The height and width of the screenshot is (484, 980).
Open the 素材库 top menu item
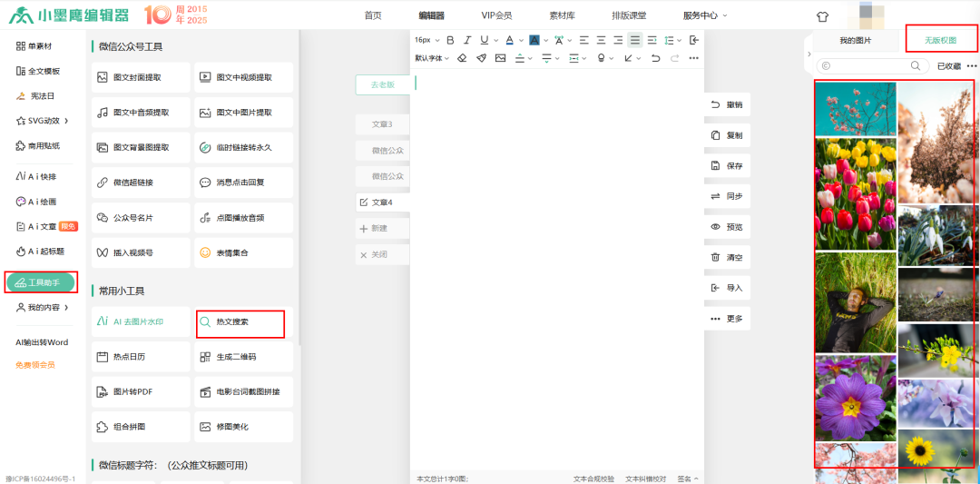click(x=562, y=15)
